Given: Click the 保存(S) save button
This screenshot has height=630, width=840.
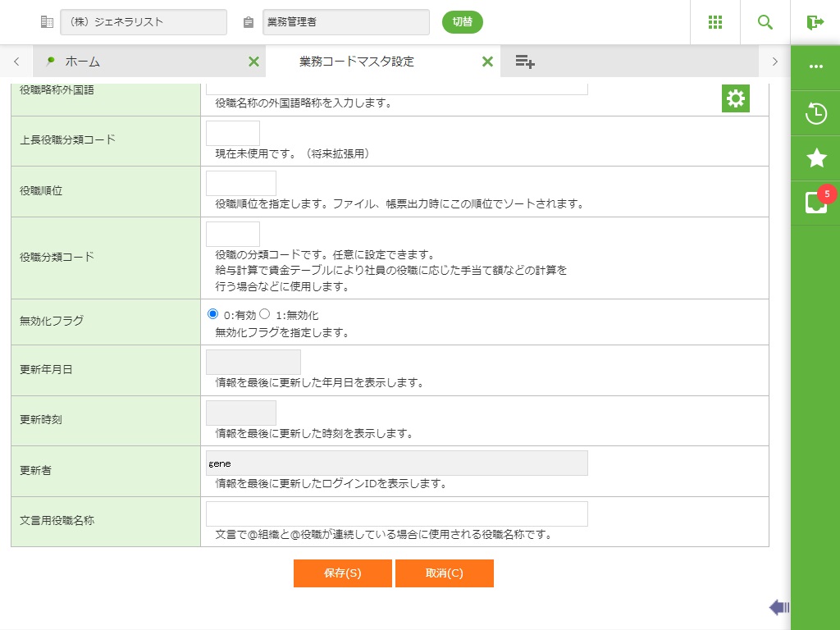Looking at the screenshot, I should pyautogui.click(x=342, y=573).
